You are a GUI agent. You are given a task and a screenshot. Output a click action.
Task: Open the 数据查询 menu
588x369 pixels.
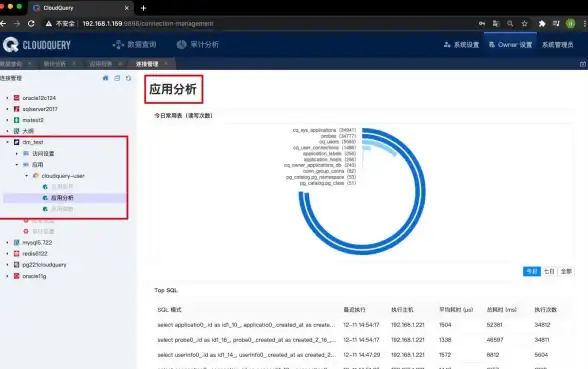(134, 45)
